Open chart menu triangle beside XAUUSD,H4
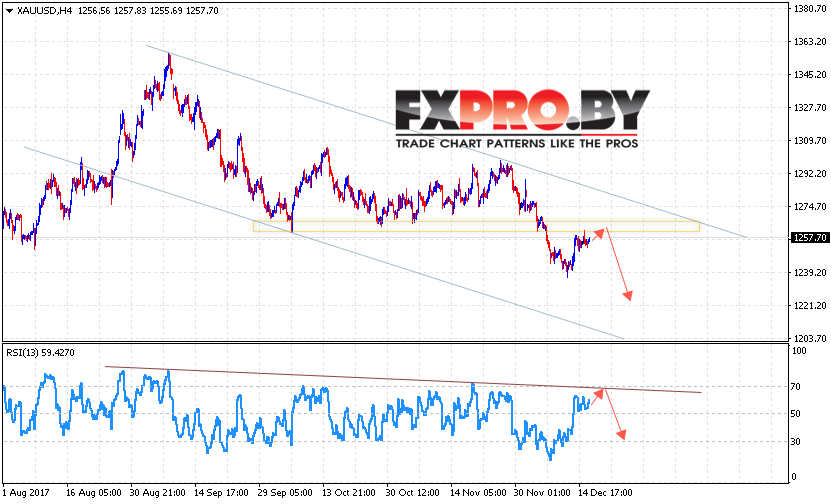Image resolution: width=831 pixels, height=504 pixels. [9, 11]
